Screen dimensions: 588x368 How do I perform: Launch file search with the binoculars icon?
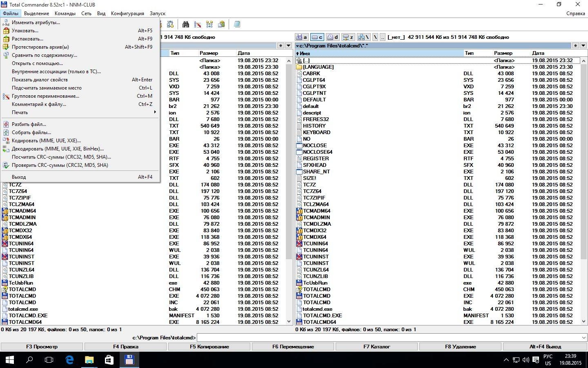tap(186, 25)
